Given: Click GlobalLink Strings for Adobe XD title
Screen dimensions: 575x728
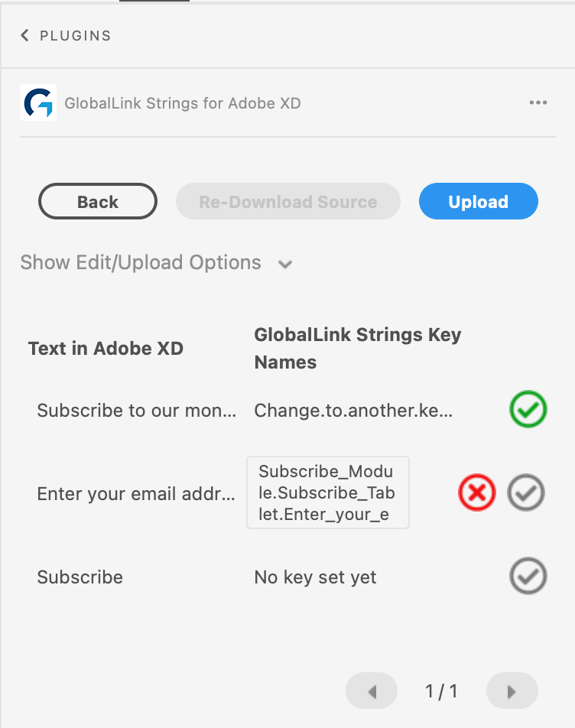Looking at the screenshot, I should [183, 103].
